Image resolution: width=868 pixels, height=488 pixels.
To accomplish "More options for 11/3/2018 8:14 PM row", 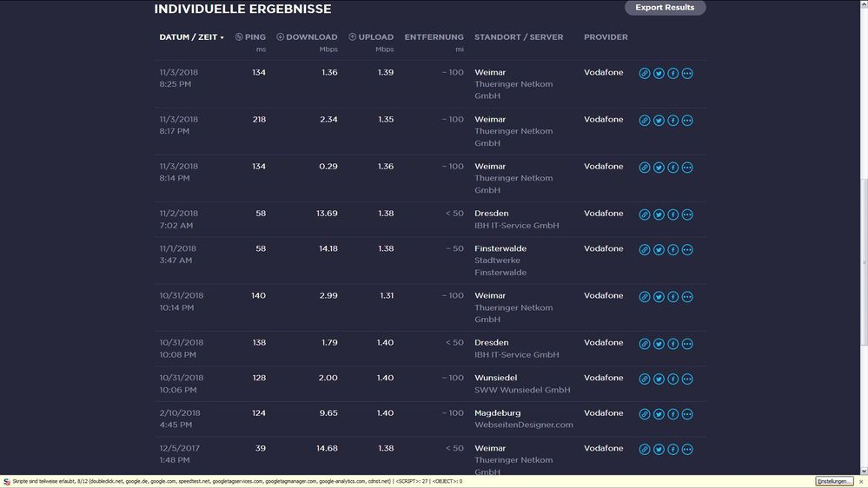I will pos(687,167).
